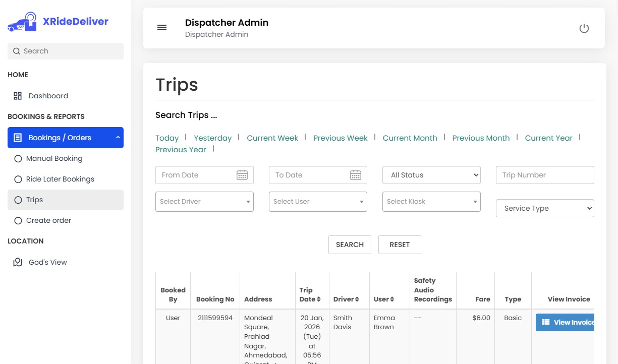
Task: Expand the Service Type dropdown
Action: tap(545, 208)
